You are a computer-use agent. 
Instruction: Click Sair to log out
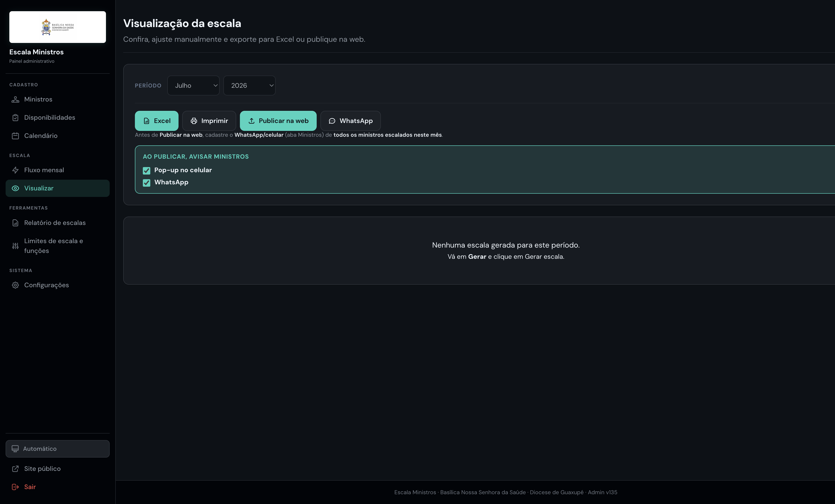pos(58,487)
